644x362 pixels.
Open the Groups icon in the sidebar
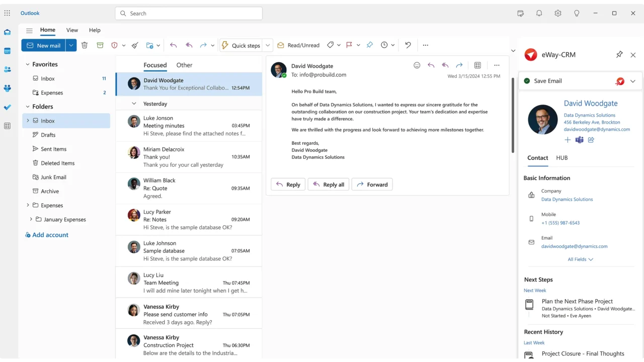pyautogui.click(x=7, y=88)
